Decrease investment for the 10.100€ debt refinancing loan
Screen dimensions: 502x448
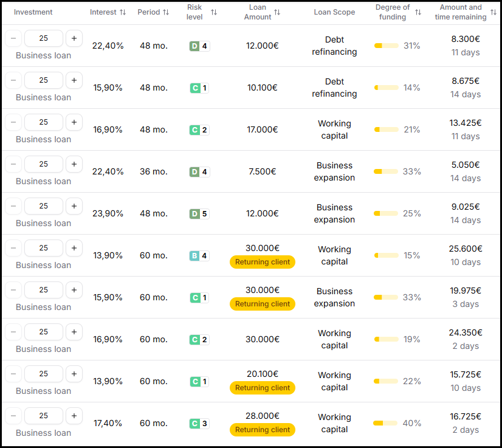(x=13, y=80)
